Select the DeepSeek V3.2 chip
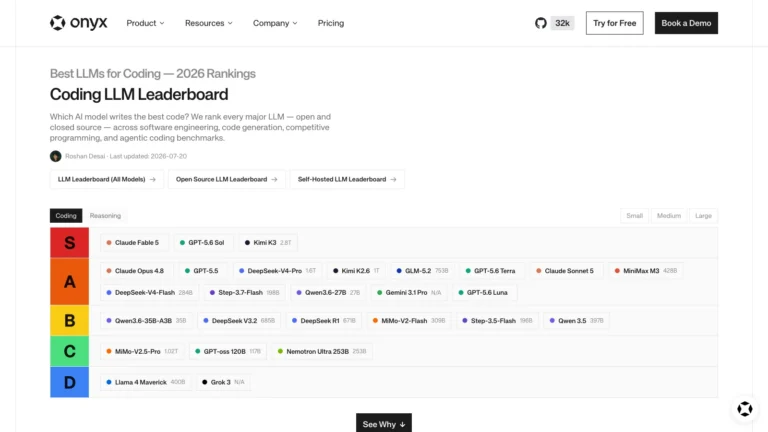This screenshot has width=768, height=432. click(x=240, y=321)
